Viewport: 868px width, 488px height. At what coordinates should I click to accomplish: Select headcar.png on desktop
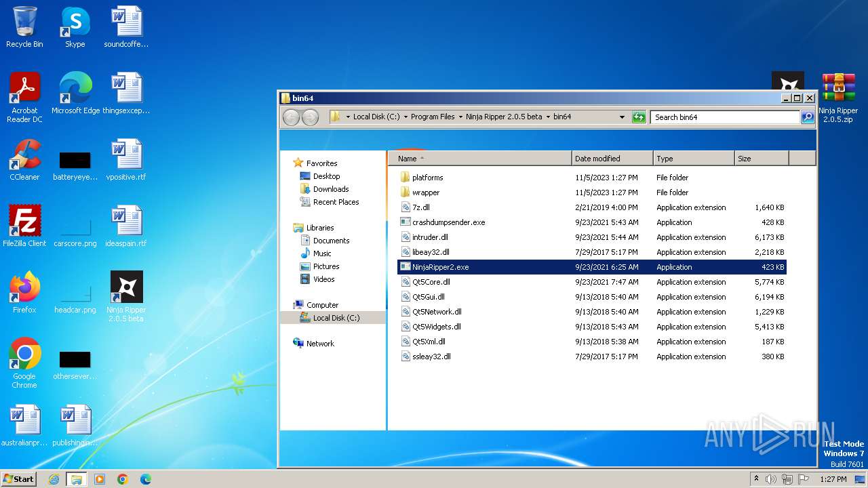pyautogui.click(x=75, y=298)
